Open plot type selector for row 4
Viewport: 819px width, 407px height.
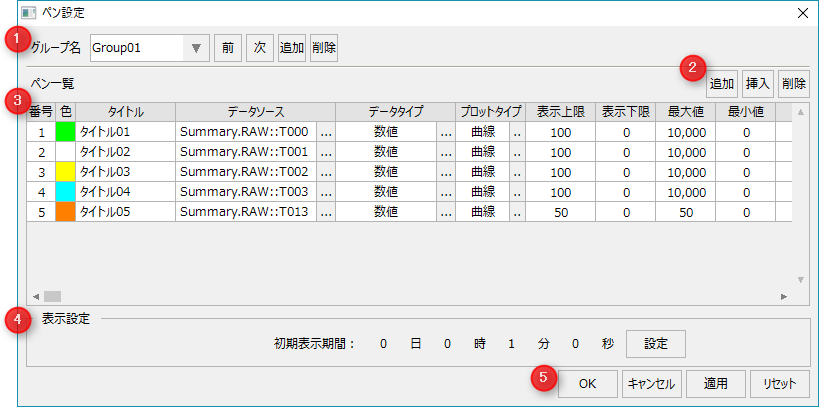click(x=517, y=192)
